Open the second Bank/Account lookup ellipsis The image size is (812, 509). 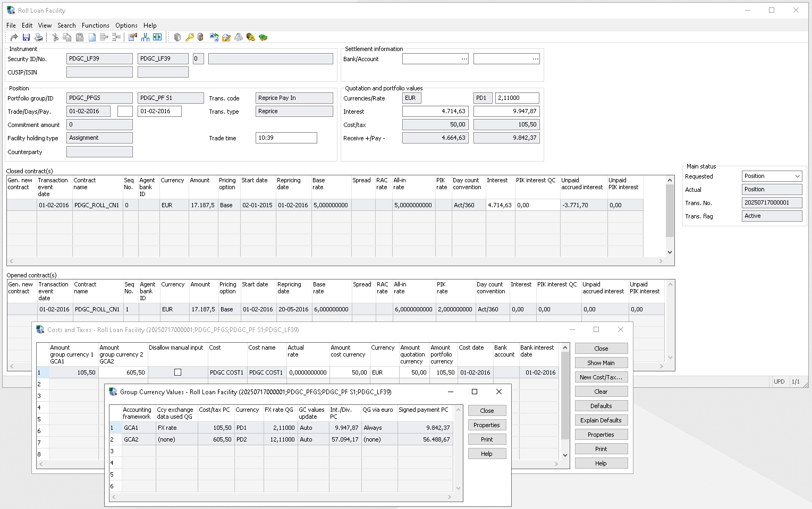pyautogui.click(x=535, y=59)
